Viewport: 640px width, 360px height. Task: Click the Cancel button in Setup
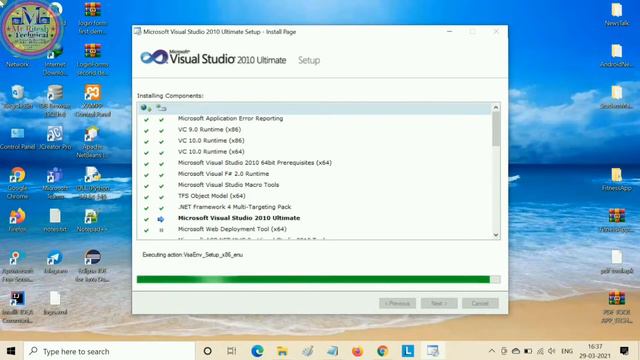[480, 303]
